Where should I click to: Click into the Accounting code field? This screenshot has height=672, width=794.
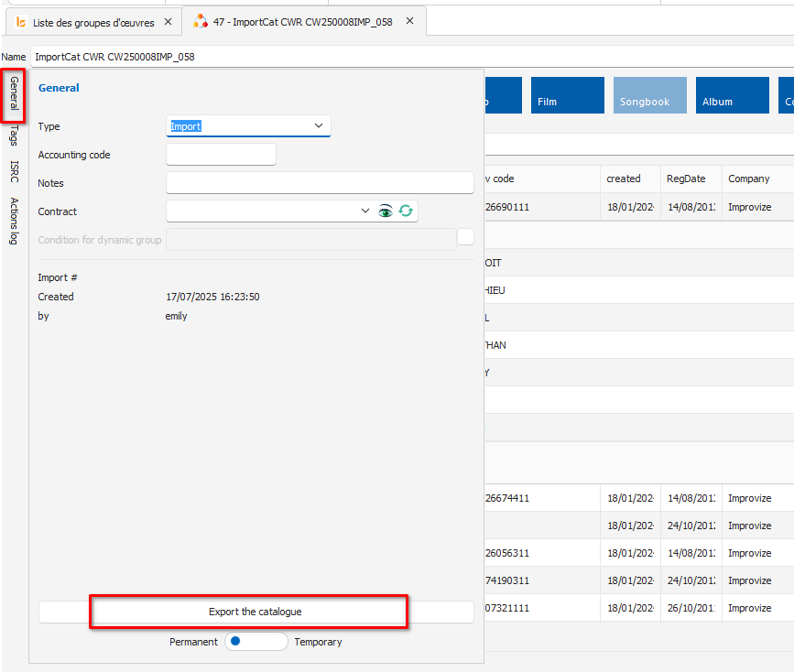pos(221,155)
